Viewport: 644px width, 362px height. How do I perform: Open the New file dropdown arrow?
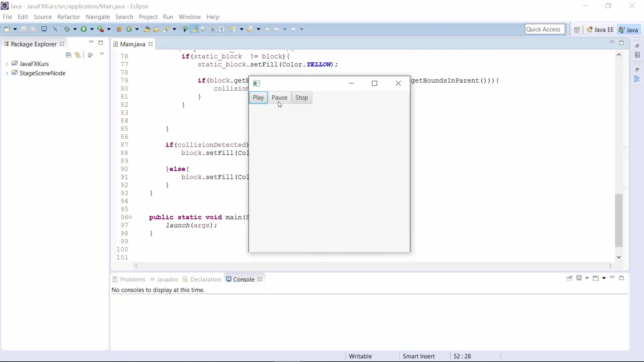pyautogui.click(x=15, y=29)
